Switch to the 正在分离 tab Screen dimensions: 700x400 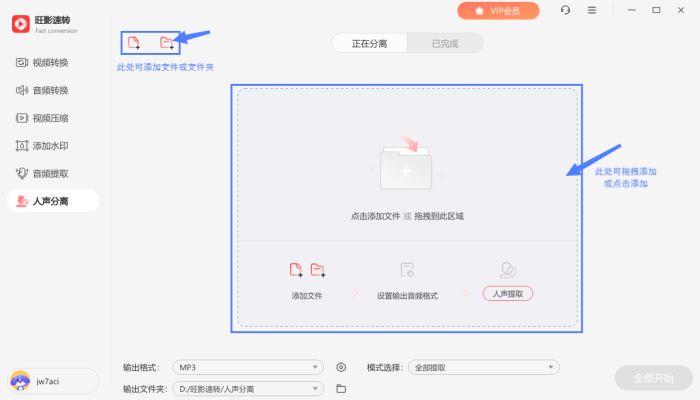coord(369,43)
